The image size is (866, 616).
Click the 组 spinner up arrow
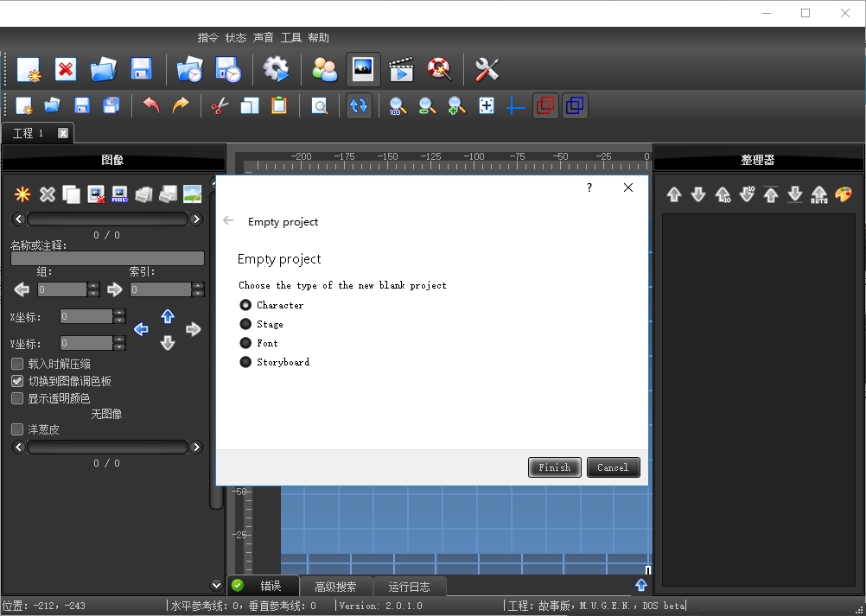[x=93, y=285]
